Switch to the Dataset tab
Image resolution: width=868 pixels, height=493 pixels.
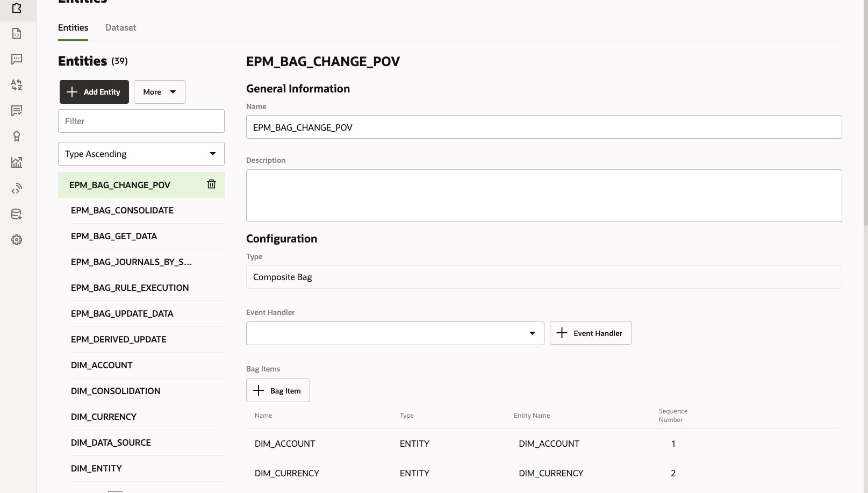[x=120, y=27]
